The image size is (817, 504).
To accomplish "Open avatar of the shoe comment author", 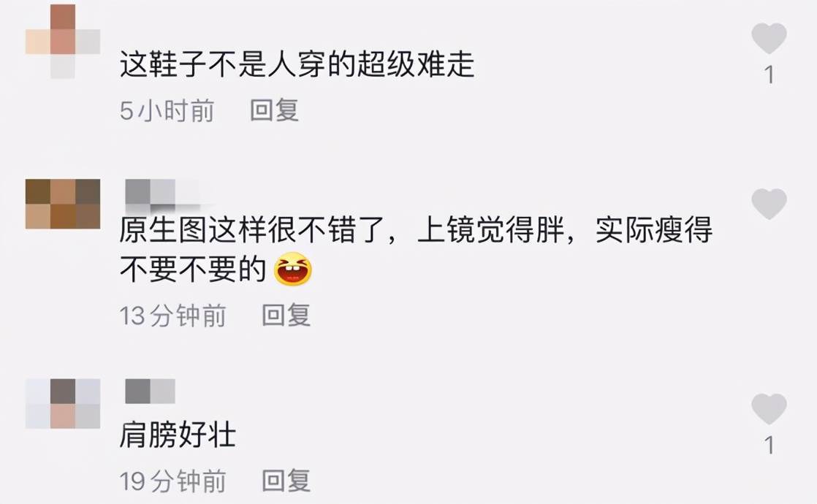I will [x=63, y=42].
